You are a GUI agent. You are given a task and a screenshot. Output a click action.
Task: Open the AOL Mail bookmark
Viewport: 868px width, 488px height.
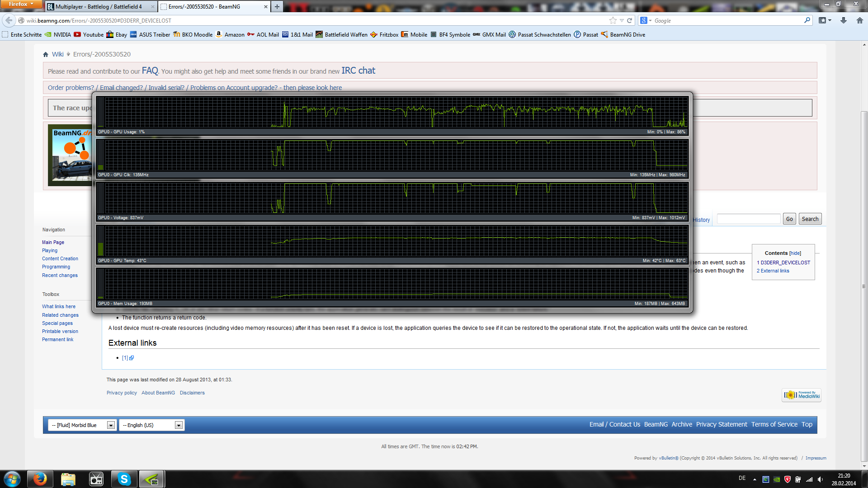(x=263, y=34)
